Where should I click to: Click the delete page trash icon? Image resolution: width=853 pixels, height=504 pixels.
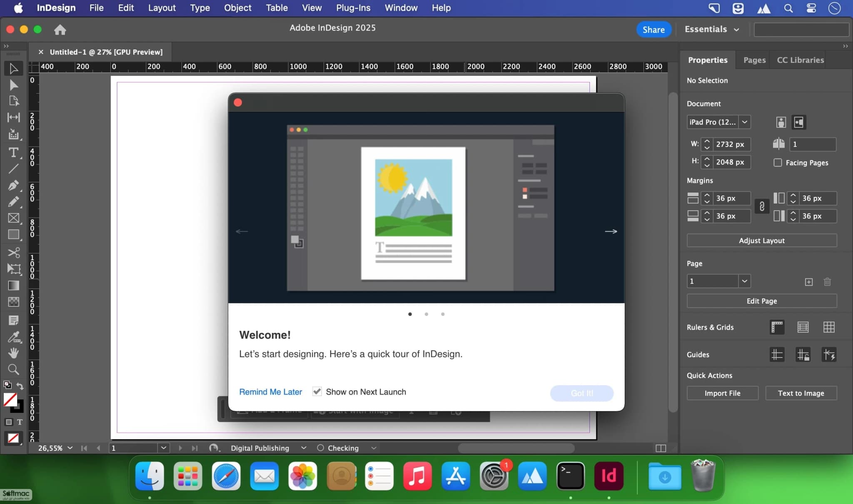[x=827, y=282]
